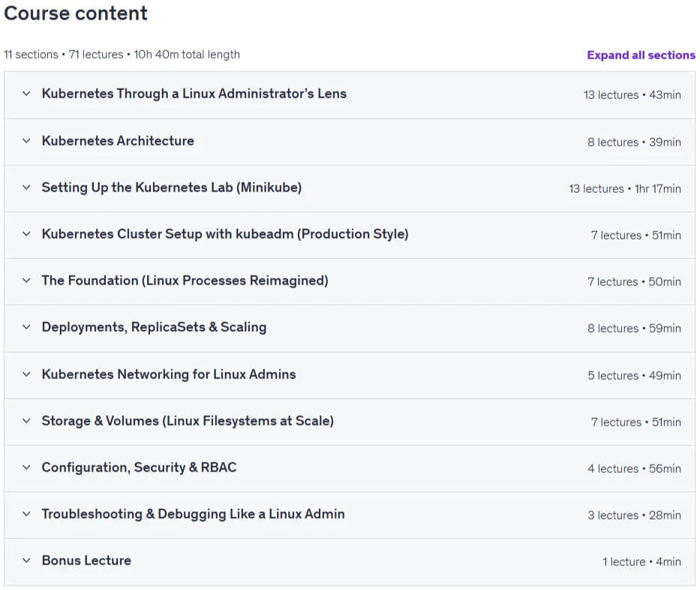The image size is (700, 590).
Task: Expand chevron next to The Foundation section
Action: coord(26,281)
